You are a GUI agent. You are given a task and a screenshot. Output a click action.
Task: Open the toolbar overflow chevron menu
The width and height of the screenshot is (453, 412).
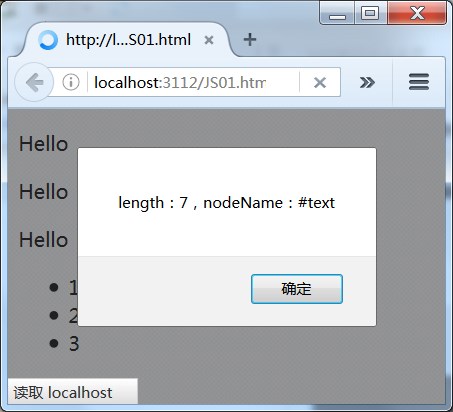click(x=367, y=82)
